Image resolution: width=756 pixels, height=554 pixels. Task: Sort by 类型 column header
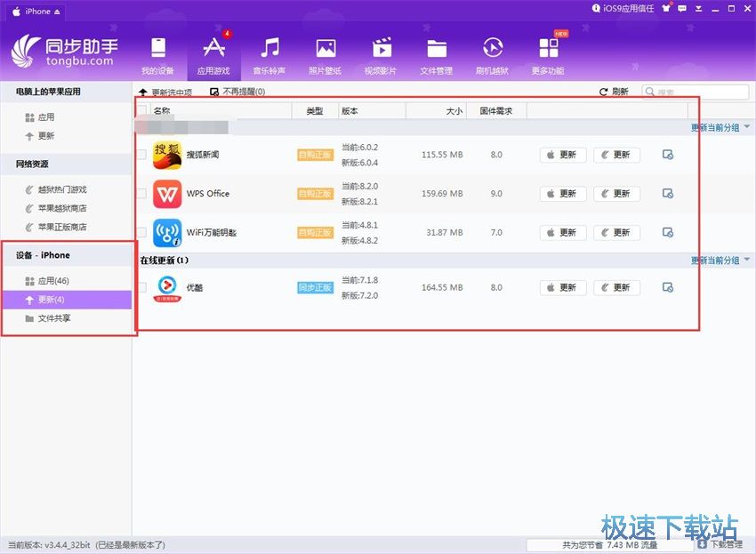[315, 111]
